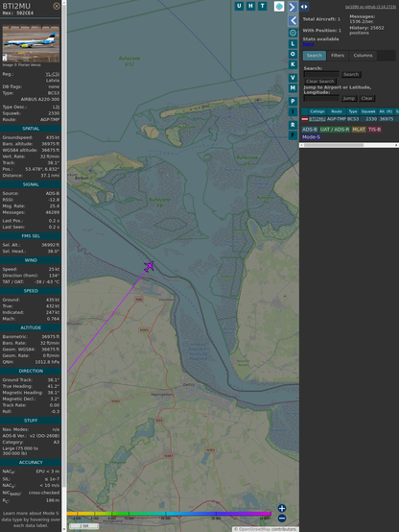
Task: Toggle the P map option
Action: [x=293, y=101]
